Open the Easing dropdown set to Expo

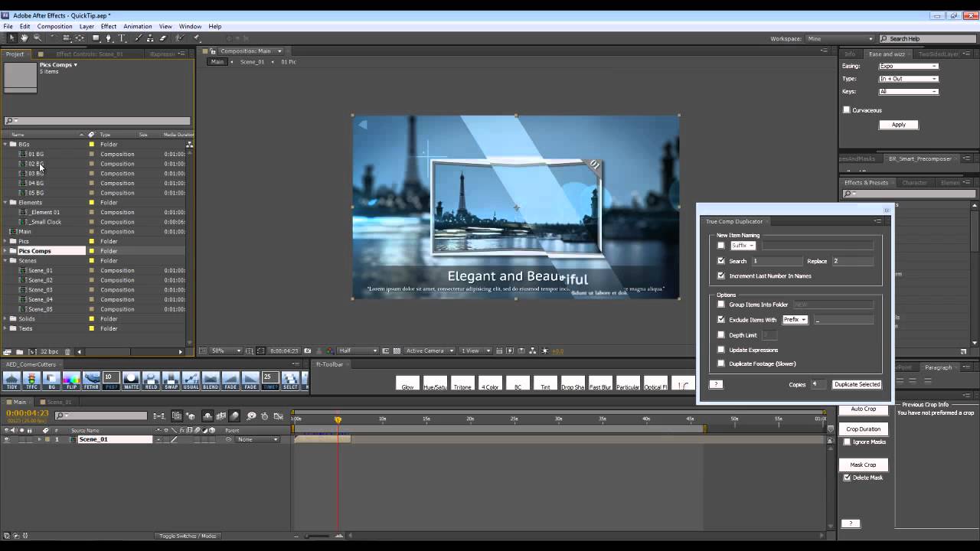point(908,66)
